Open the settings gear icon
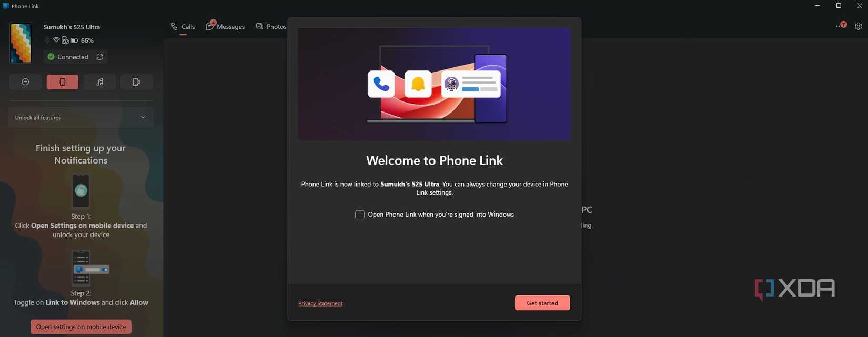 pyautogui.click(x=858, y=26)
